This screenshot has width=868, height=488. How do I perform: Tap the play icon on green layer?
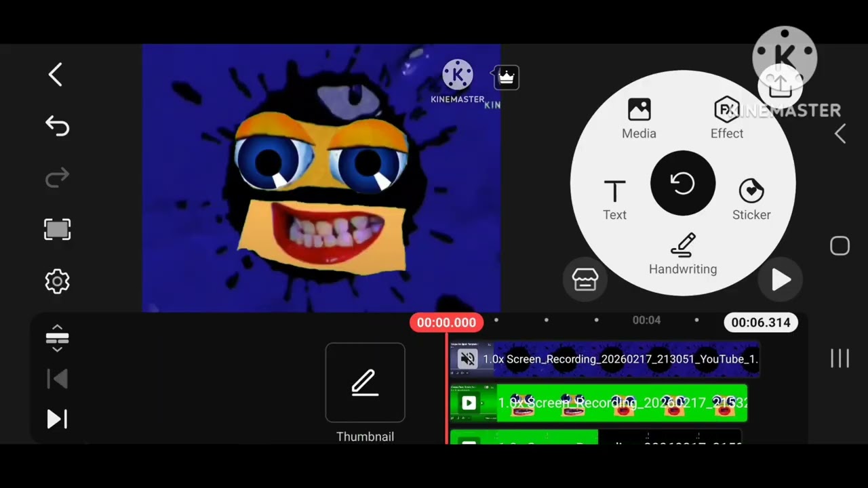tap(469, 403)
